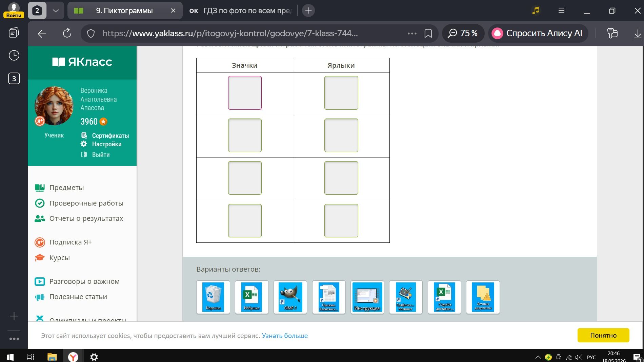Click the Личные документы folder answer

pyautogui.click(x=483, y=297)
